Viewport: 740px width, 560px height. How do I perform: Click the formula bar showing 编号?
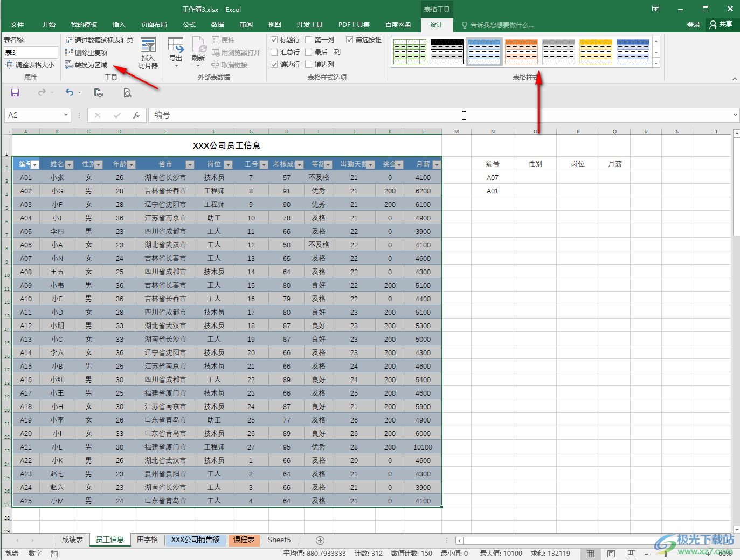(439, 115)
